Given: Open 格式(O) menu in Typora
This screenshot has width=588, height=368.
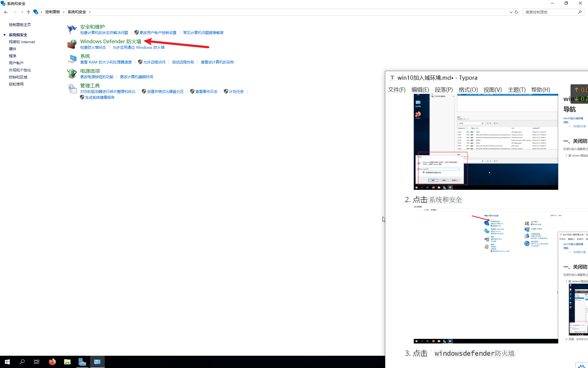Looking at the screenshot, I should (x=468, y=90).
